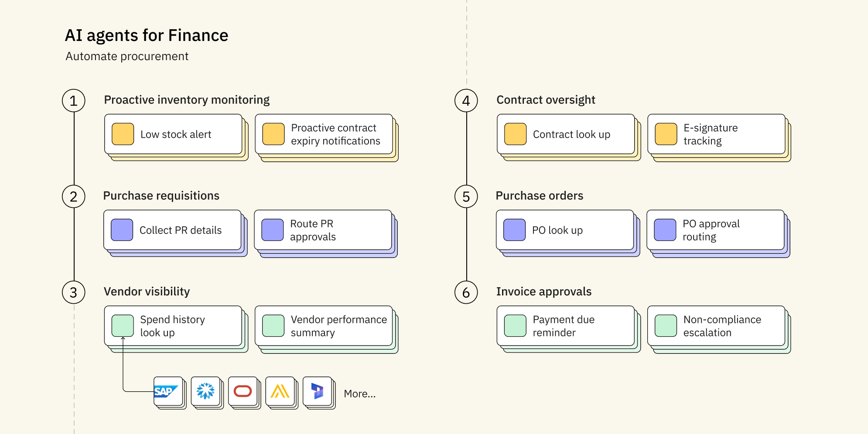Select the Route PR approvals card

323,230
